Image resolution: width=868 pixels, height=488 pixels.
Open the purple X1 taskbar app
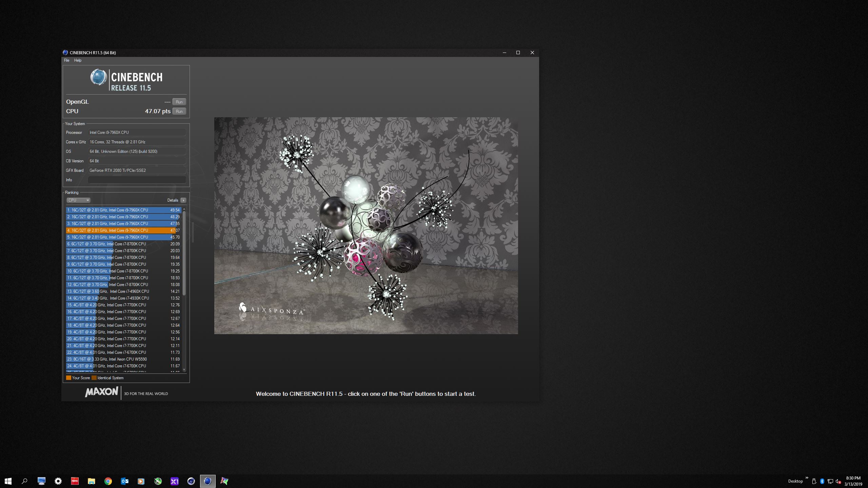(x=174, y=481)
